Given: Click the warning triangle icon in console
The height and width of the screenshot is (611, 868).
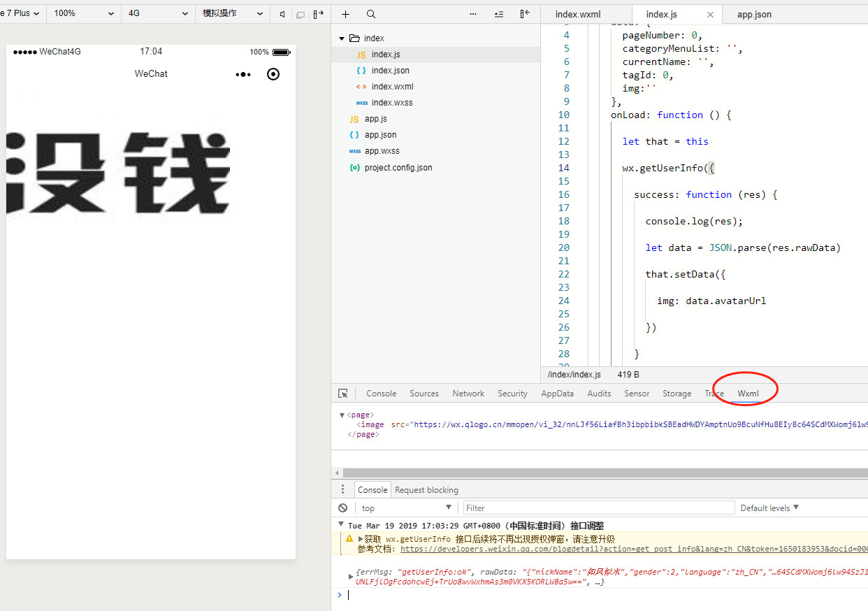Looking at the screenshot, I should (x=349, y=539).
